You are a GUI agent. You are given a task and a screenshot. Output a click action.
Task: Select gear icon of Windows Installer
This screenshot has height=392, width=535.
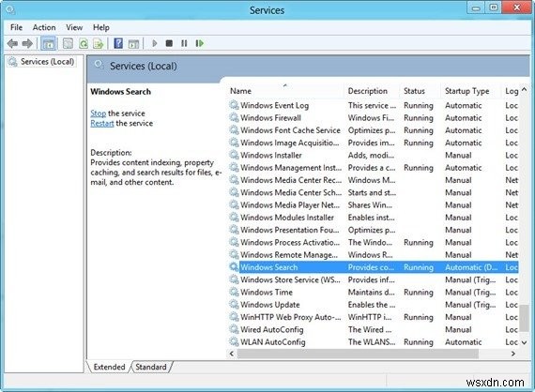pos(234,155)
